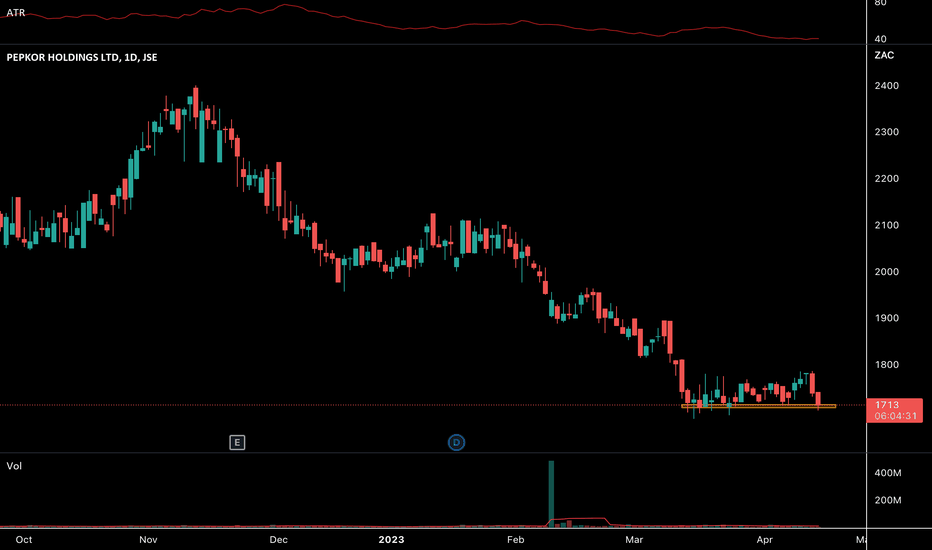
Task: Click the PEPKOR HOLDINGS LTD chart title
Action: click(x=82, y=58)
